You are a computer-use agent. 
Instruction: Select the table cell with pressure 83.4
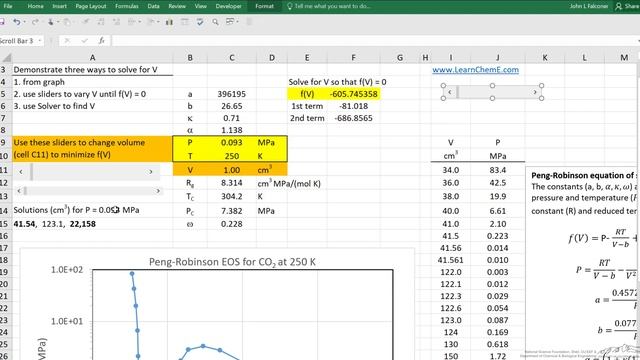coord(498,170)
